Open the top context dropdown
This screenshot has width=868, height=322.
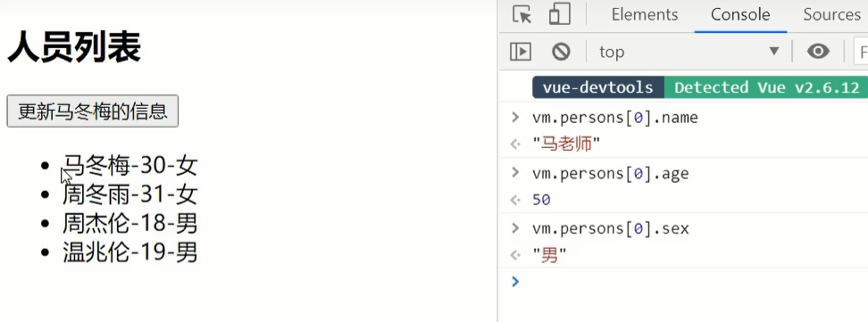click(689, 52)
